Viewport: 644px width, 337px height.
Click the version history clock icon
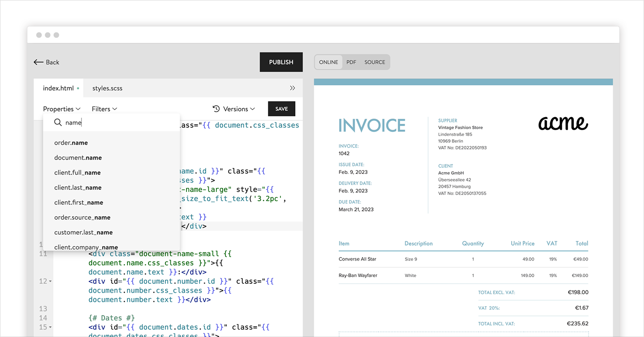click(x=216, y=109)
